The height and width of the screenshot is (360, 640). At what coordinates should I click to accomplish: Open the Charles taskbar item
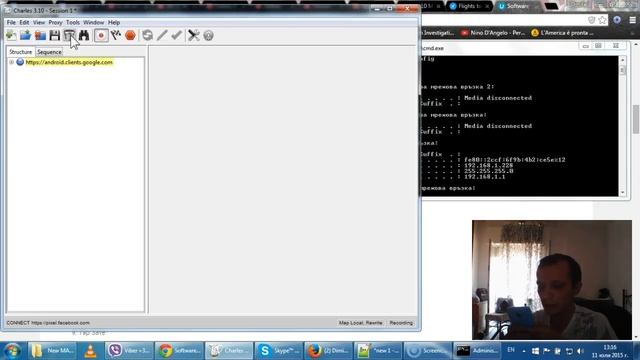229,351
